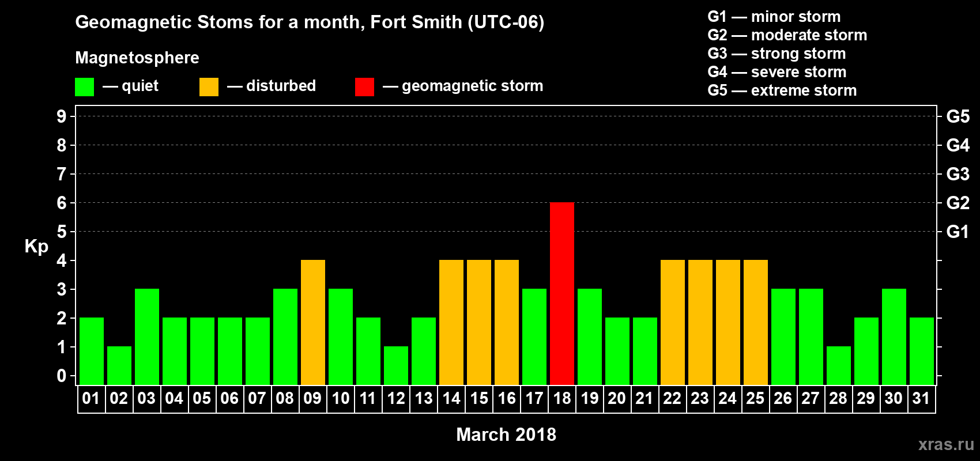Select the green bar for day 03
The width and height of the screenshot is (980, 461).
[147, 337]
